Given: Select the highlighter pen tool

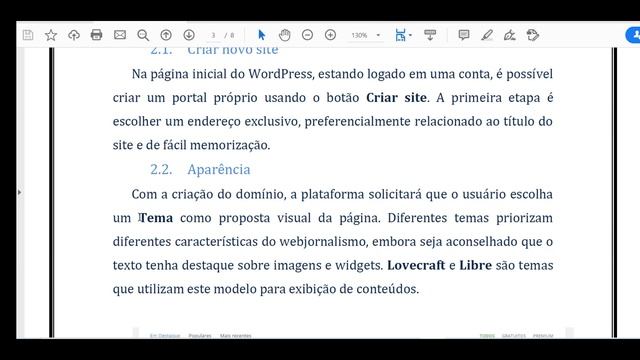Looking at the screenshot, I should (487, 35).
